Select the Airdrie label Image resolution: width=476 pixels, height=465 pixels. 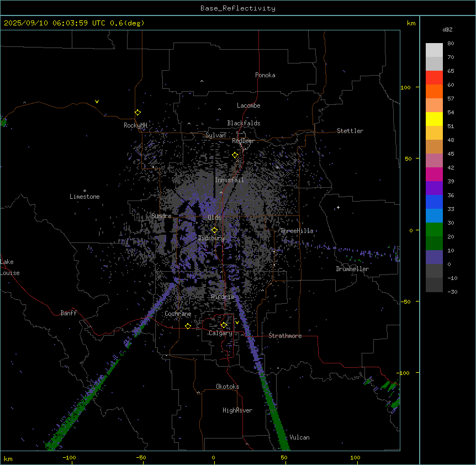[223, 297]
